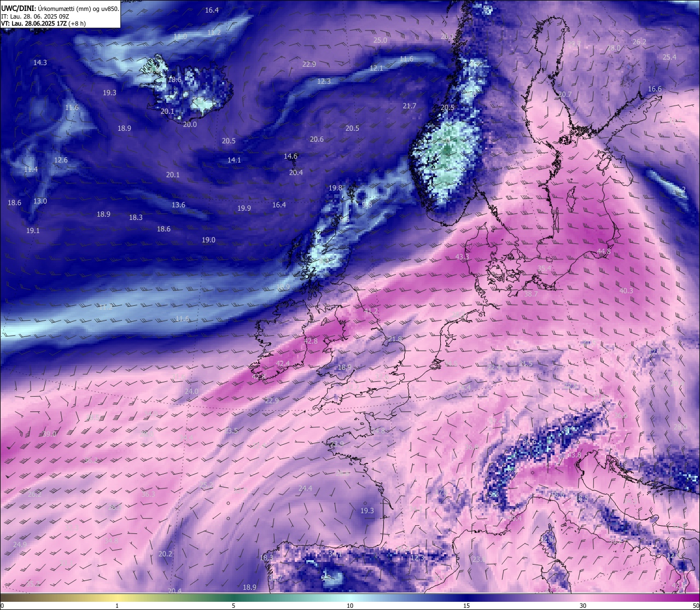Click the 35.4 value label

tap(545, 269)
